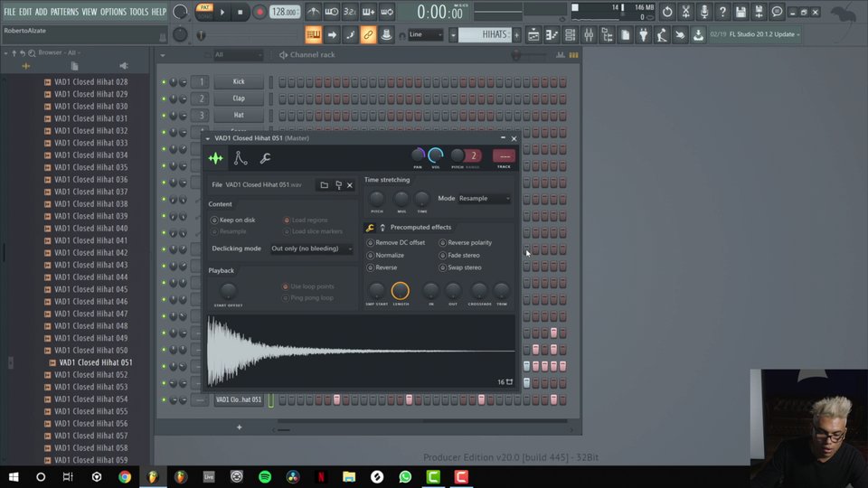Select VAD1 Closed Hihat 052 in browser
This screenshot has height=488, width=868.
tap(90, 375)
